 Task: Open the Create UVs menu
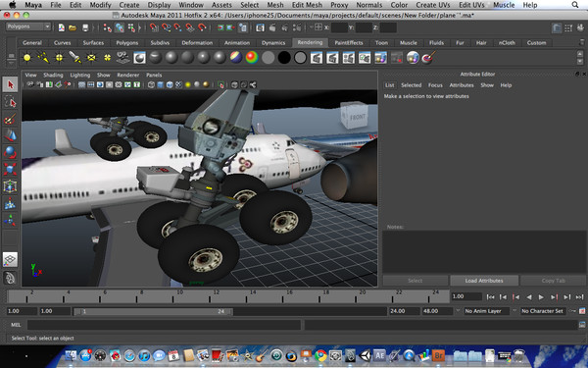[x=433, y=5]
